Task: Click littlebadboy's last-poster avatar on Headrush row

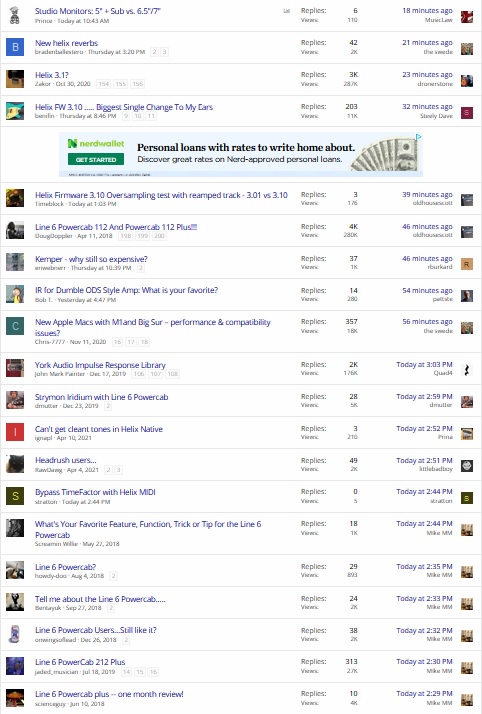Action: [x=467, y=466]
